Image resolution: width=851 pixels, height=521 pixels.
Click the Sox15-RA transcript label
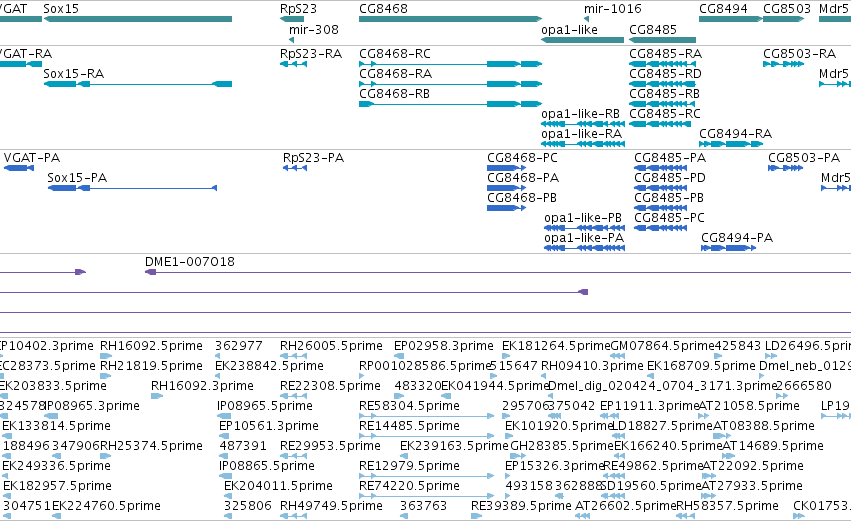tap(73, 73)
